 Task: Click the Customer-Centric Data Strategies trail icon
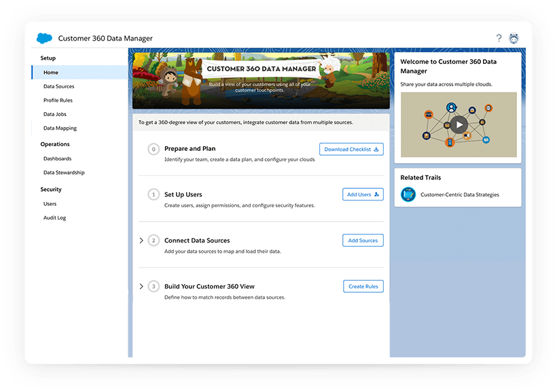point(408,195)
